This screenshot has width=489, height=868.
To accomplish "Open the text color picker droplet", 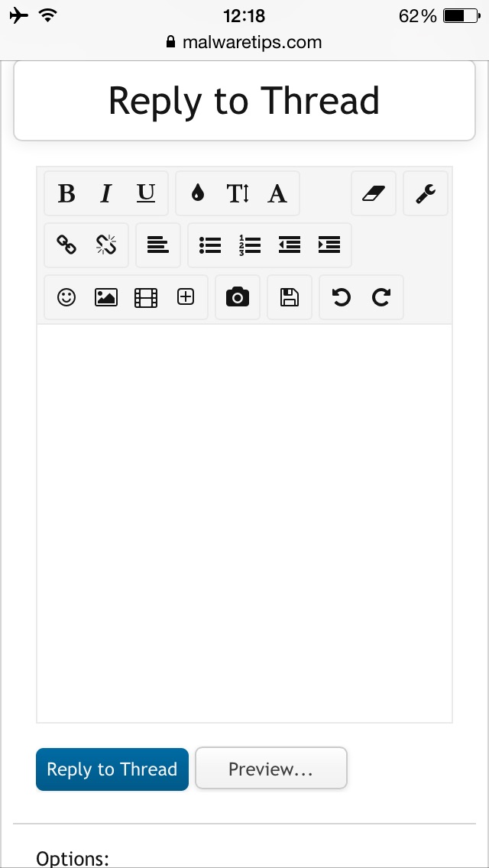I will click(x=198, y=193).
